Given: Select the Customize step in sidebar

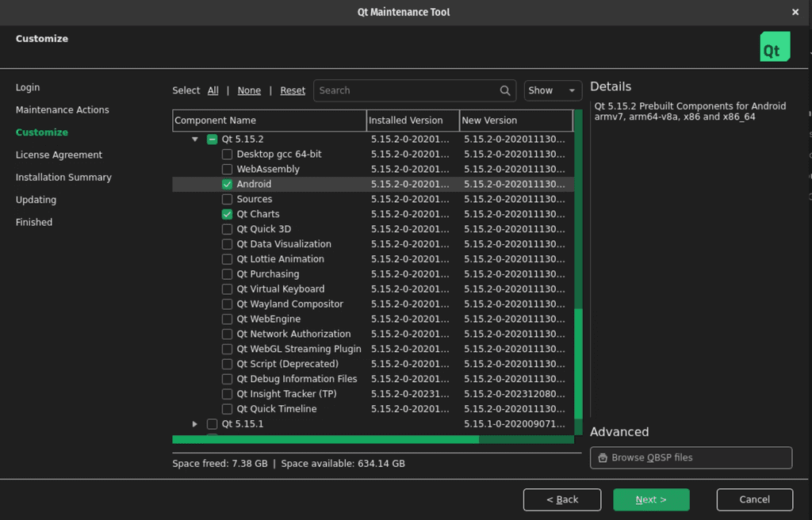Looking at the screenshot, I should pos(42,132).
